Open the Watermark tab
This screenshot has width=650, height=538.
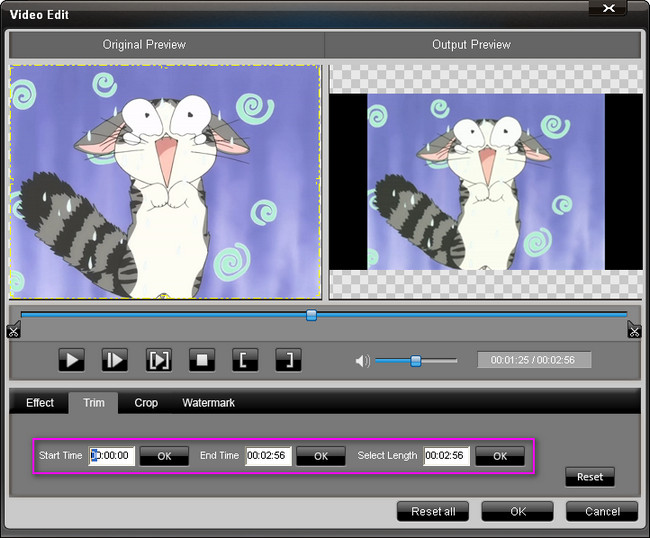[209, 403]
